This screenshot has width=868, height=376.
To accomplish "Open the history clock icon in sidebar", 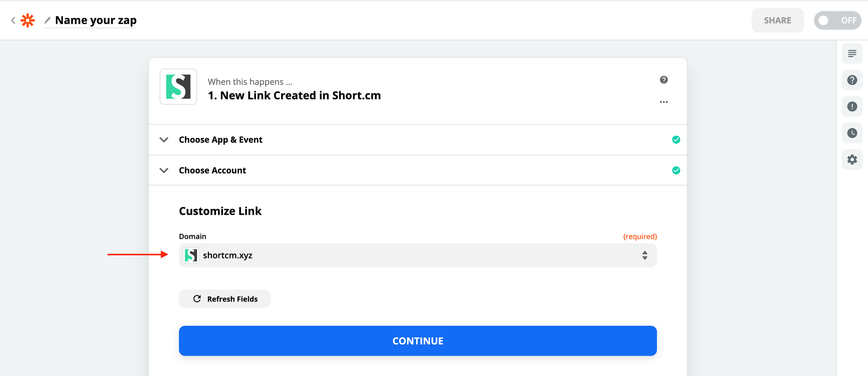I will point(852,133).
